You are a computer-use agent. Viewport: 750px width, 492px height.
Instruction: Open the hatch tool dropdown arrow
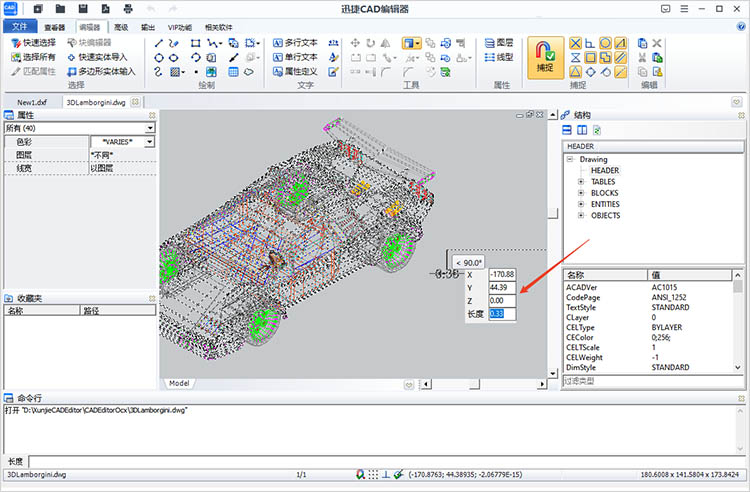point(183,73)
